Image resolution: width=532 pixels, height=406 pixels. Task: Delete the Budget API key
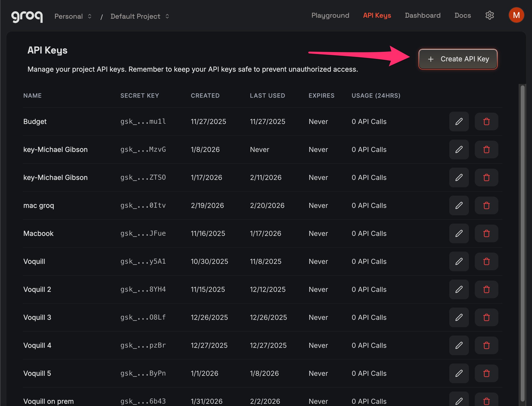[x=486, y=122]
